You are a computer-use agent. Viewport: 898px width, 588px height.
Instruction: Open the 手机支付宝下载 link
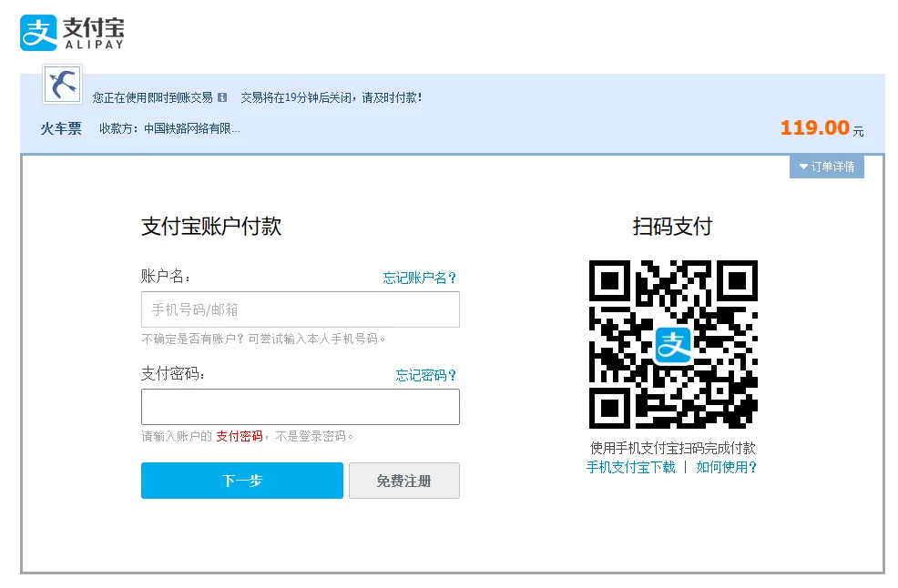coord(630,467)
